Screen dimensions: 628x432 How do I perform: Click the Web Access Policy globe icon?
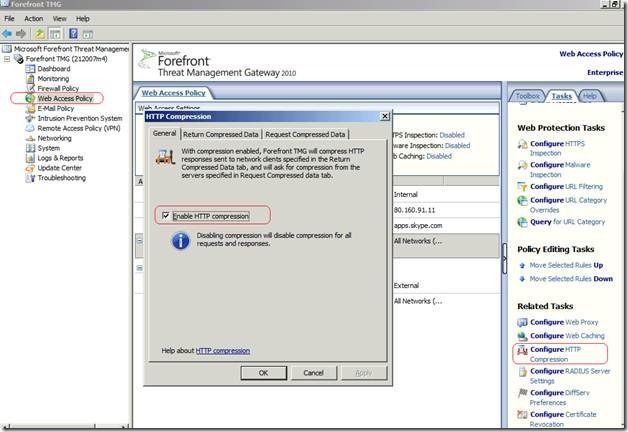(x=30, y=98)
